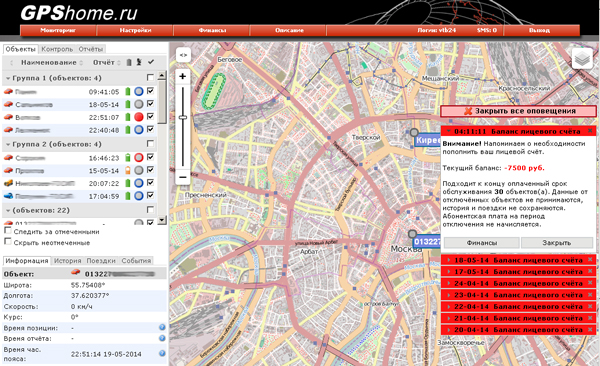
Task: Zoom out with the minus map button
Action: click(183, 177)
